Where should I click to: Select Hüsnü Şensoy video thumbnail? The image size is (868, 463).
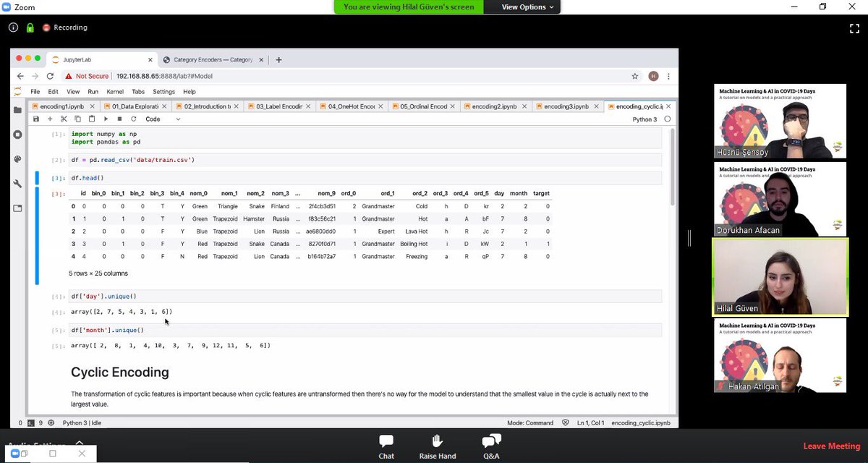(x=780, y=121)
